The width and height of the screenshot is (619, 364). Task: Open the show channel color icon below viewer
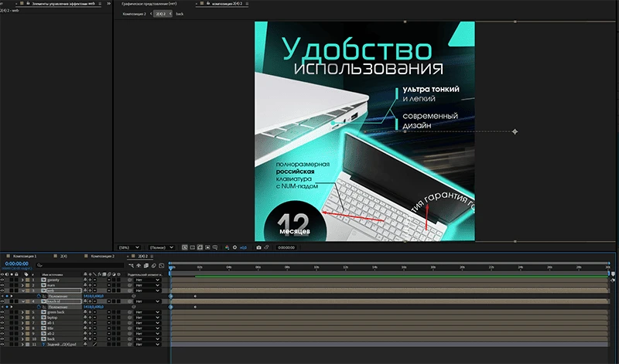227,247
